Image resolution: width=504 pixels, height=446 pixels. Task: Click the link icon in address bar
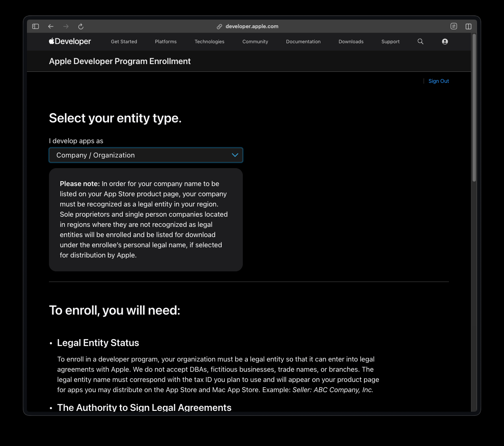pos(219,27)
